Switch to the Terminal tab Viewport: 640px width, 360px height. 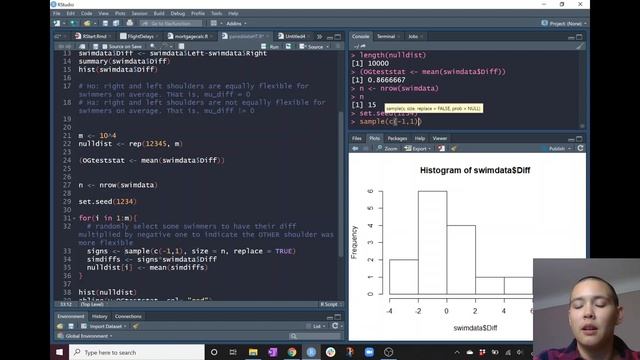click(x=386, y=36)
